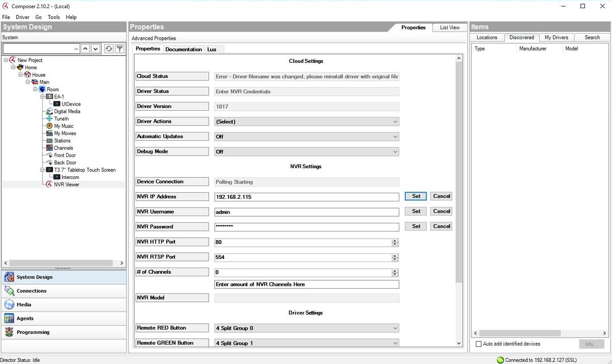Image resolution: width=612 pixels, height=364 pixels.
Task: Collapse the T3 7" Tabletop Touch Screen node
Action: pyautogui.click(x=43, y=170)
